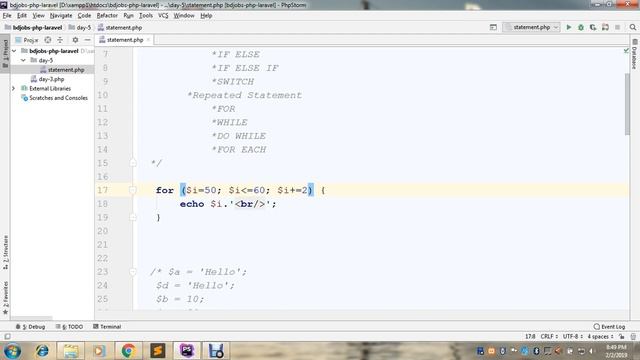Click the cursor position 17:8 in the status bar

530,336
